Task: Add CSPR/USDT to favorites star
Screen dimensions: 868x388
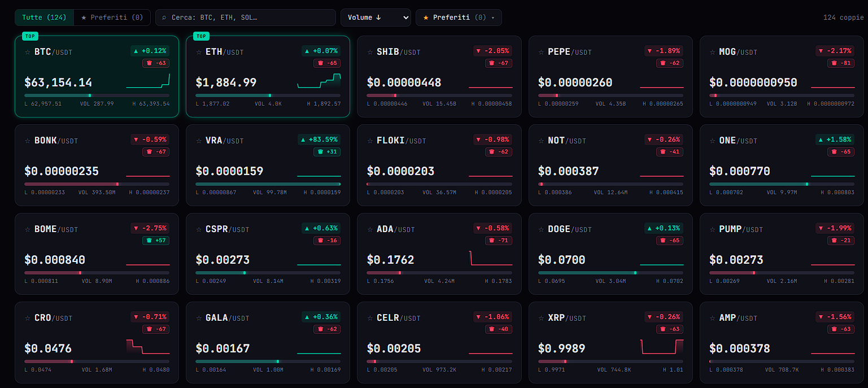Action: point(199,229)
